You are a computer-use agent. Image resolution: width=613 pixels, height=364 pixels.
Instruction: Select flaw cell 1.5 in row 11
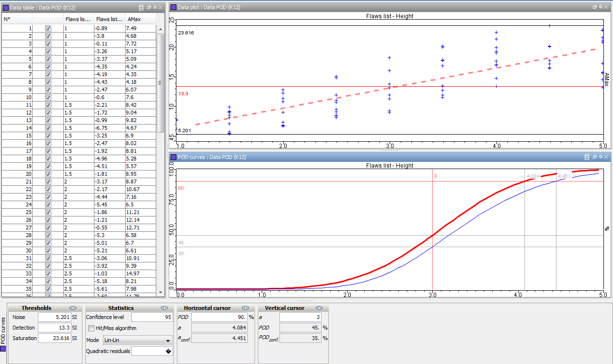pyautogui.click(x=78, y=105)
